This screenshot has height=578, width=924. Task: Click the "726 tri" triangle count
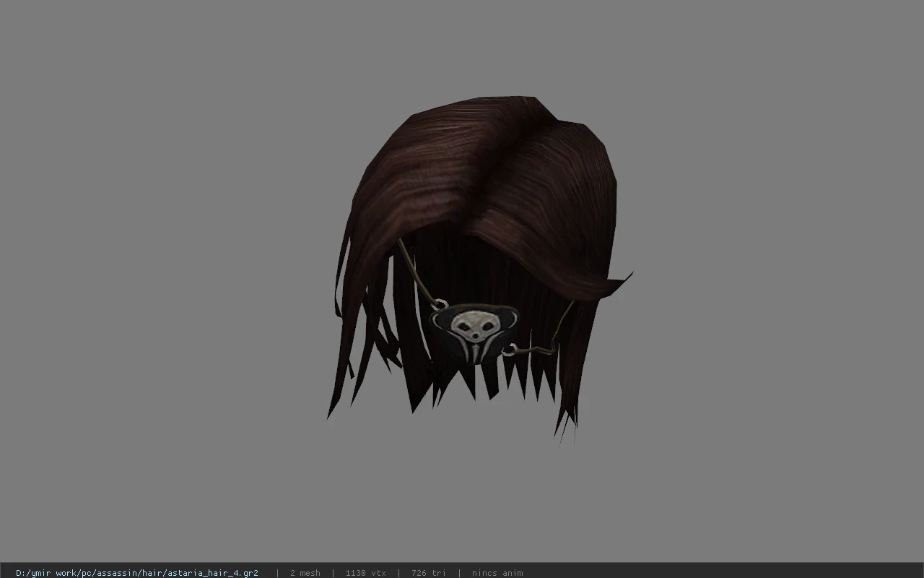(428, 573)
